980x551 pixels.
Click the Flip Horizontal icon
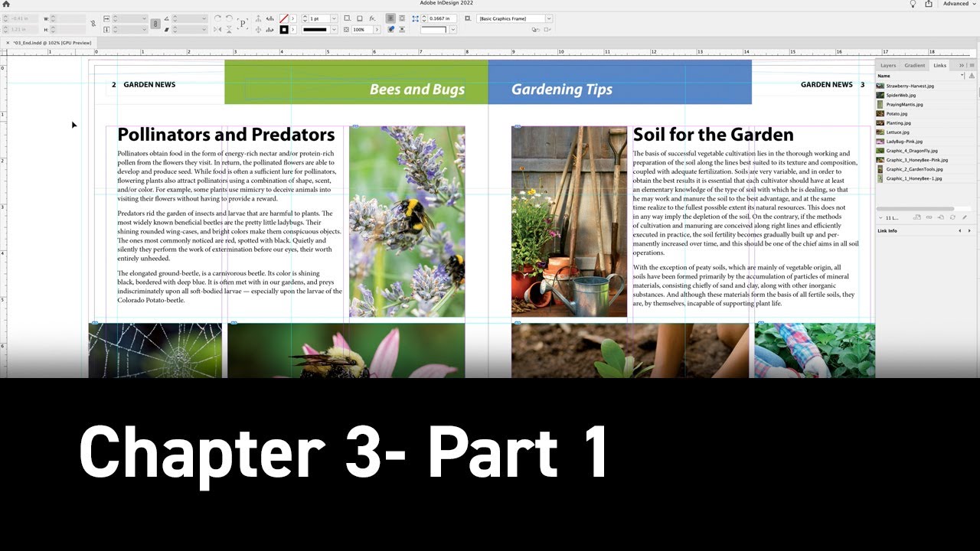217,29
